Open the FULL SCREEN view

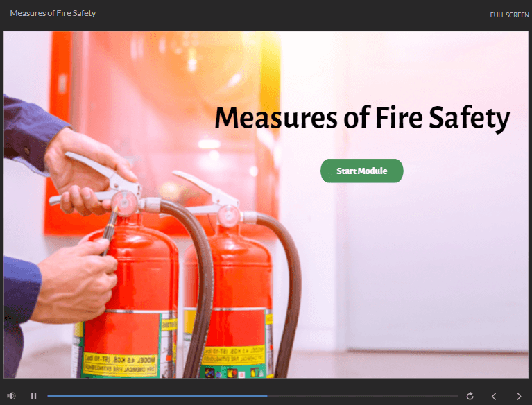[509, 15]
